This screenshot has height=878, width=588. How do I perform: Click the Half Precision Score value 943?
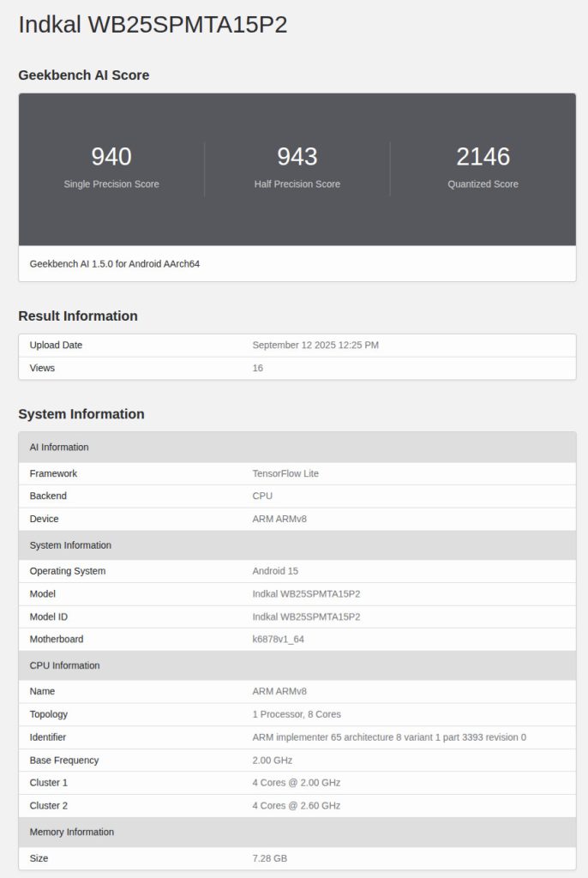coord(297,157)
